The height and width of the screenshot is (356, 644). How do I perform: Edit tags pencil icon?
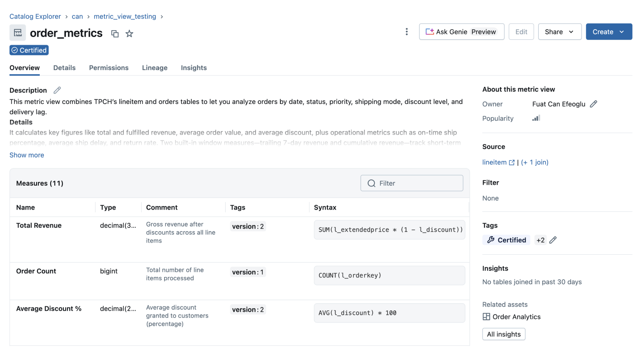[x=553, y=240]
